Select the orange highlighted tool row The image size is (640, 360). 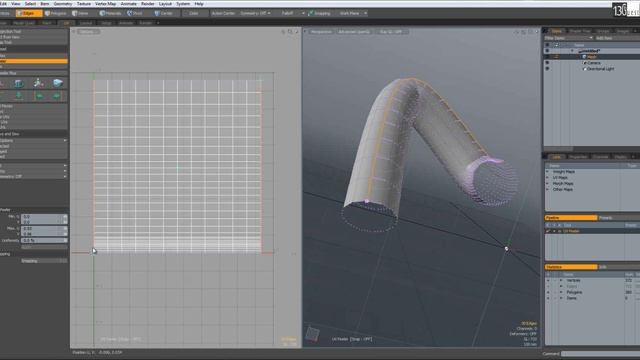tap(34, 61)
